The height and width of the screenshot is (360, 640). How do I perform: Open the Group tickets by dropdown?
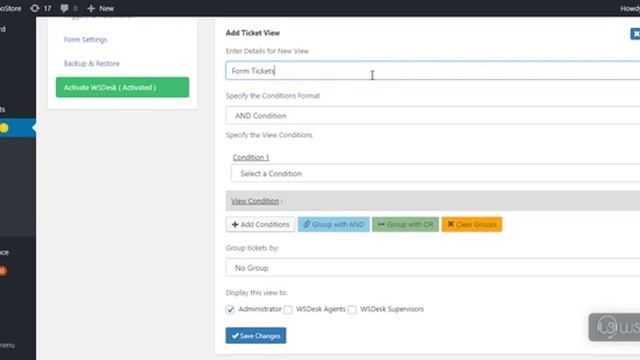point(433,268)
